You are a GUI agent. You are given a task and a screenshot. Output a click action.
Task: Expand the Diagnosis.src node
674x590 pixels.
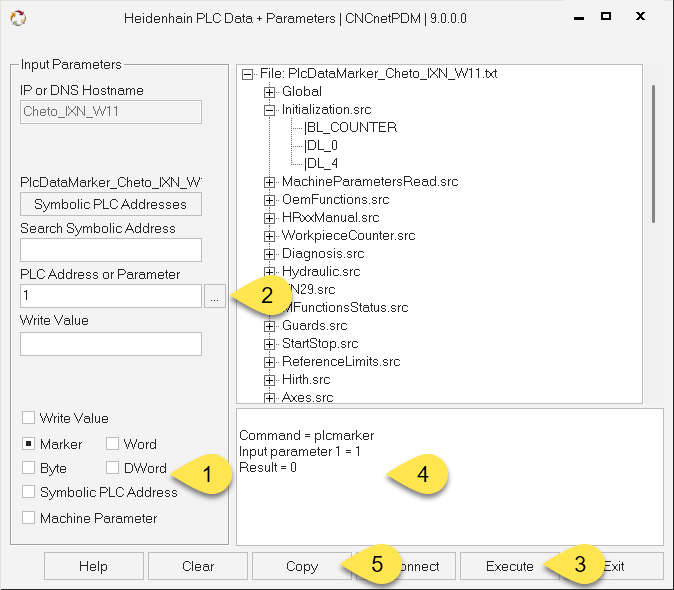point(270,254)
